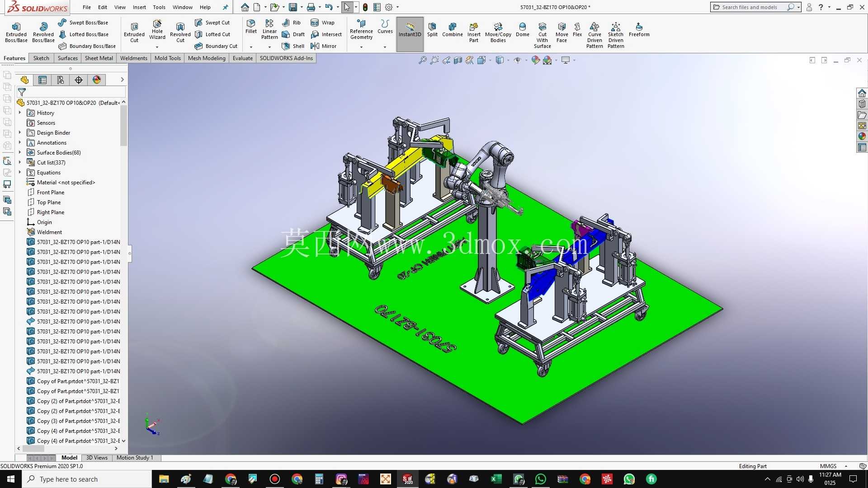Open the Motion Study 1 tab
This screenshot has width=868, height=488.
tap(135, 458)
